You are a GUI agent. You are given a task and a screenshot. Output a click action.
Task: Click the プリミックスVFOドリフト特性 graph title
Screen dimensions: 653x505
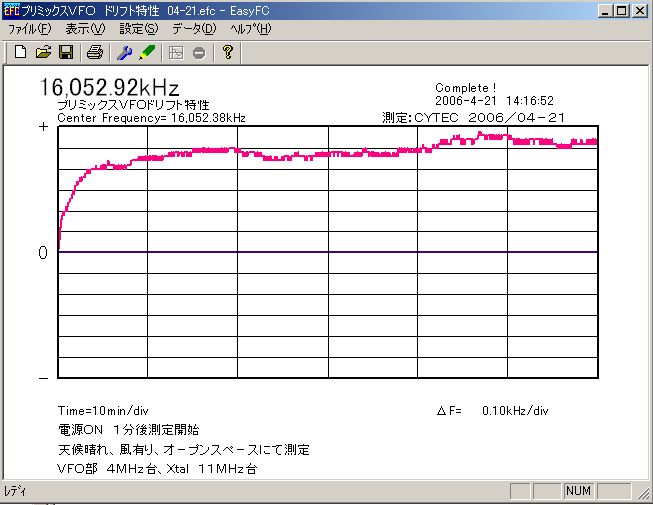point(133,104)
